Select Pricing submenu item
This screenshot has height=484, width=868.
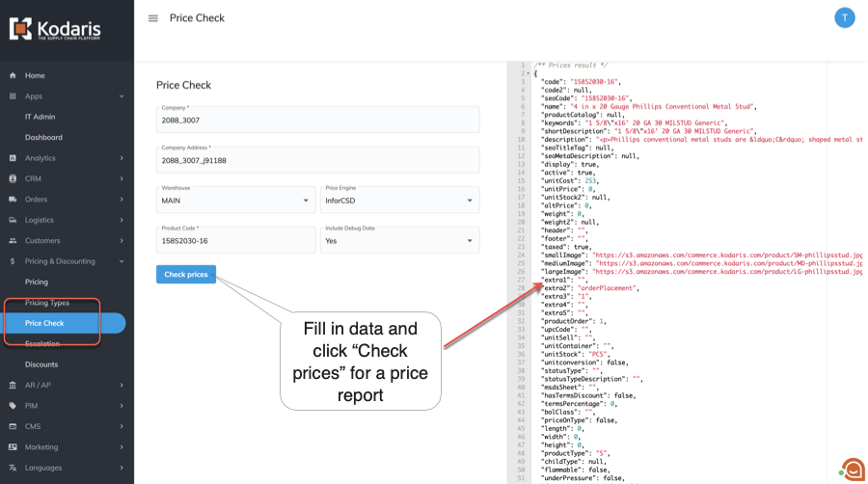(x=37, y=282)
